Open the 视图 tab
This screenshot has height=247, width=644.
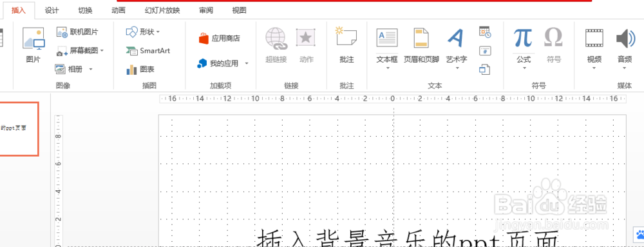pos(239,11)
